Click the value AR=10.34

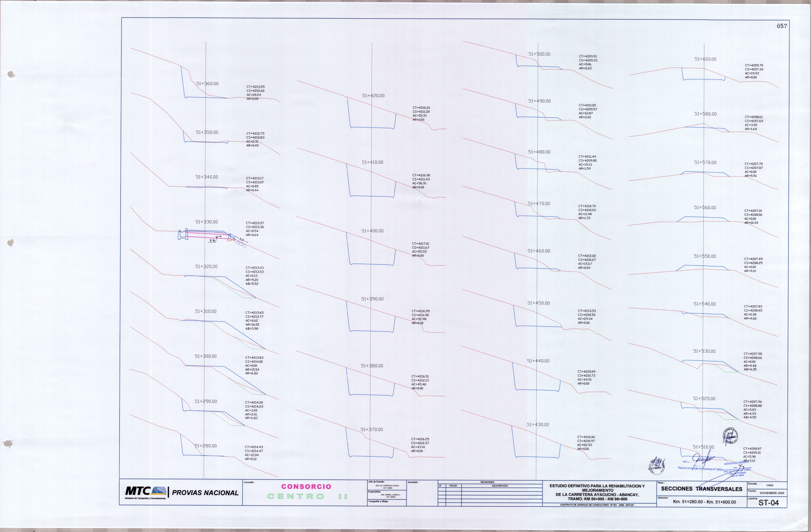(x=751, y=223)
